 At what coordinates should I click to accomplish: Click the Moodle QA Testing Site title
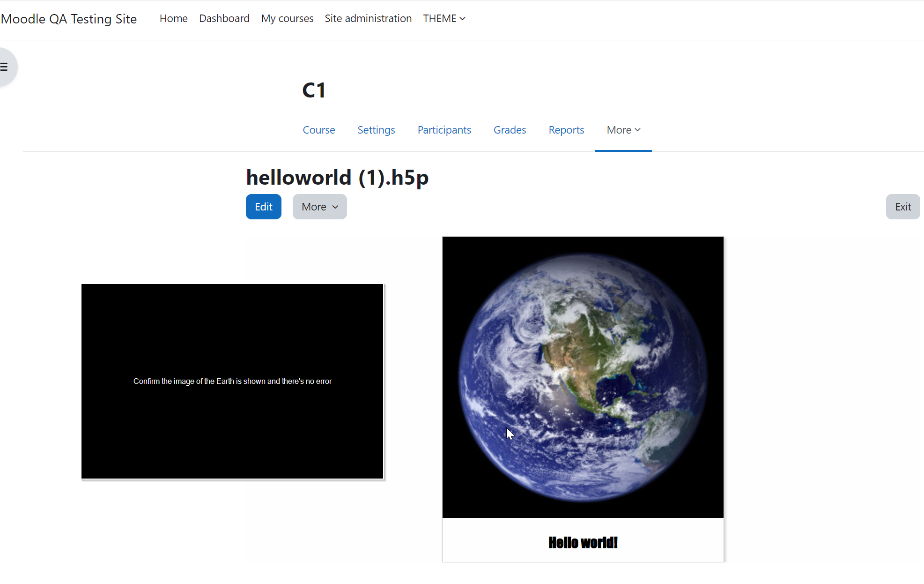(69, 19)
